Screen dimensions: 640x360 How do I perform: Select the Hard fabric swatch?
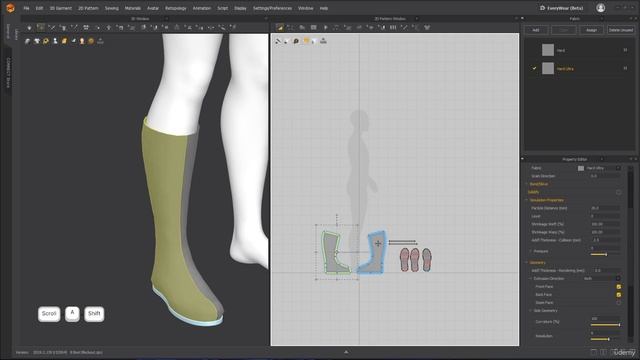click(548, 50)
